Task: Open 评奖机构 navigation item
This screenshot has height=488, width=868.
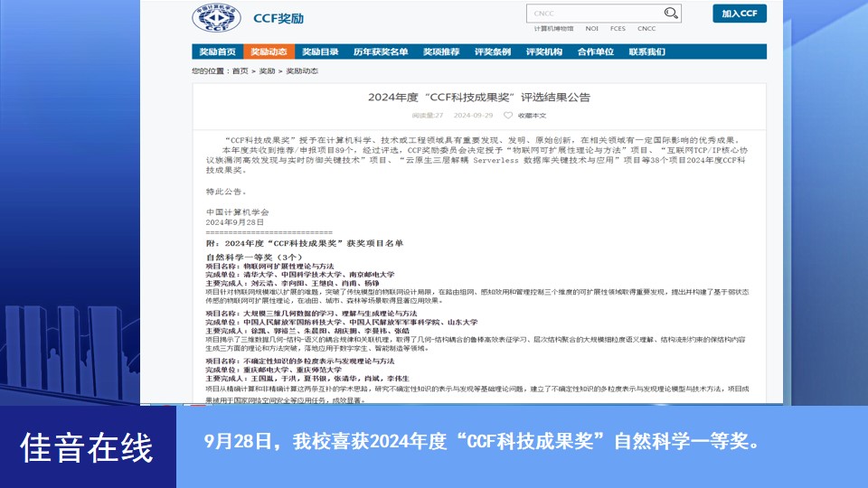Action: coord(544,52)
